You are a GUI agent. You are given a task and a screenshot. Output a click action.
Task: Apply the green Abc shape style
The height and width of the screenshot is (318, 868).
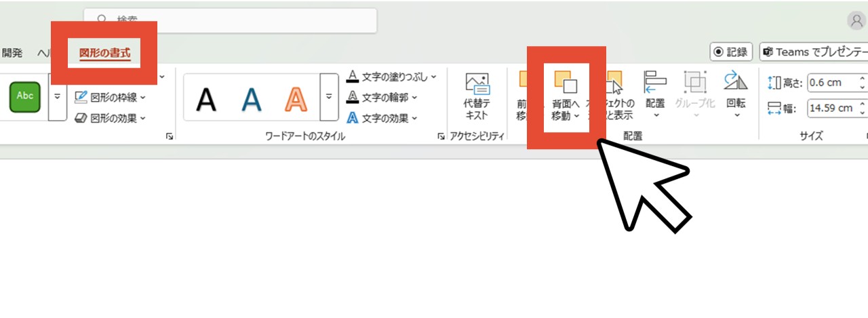click(x=25, y=96)
